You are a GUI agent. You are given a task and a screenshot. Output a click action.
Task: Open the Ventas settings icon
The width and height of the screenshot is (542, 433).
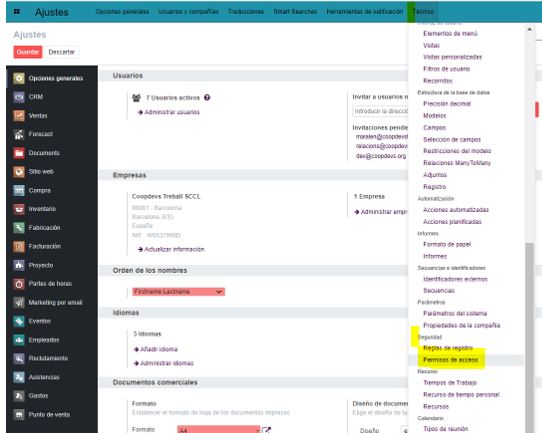19,115
